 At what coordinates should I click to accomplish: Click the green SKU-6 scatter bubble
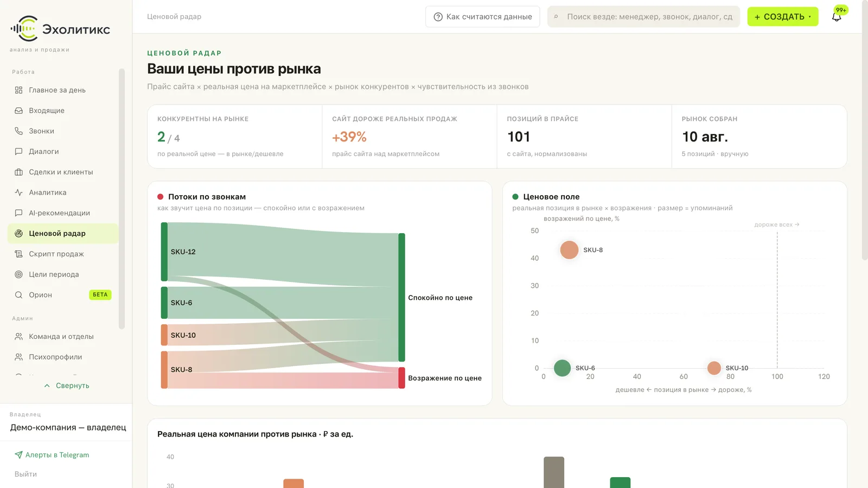pos(563,368)
